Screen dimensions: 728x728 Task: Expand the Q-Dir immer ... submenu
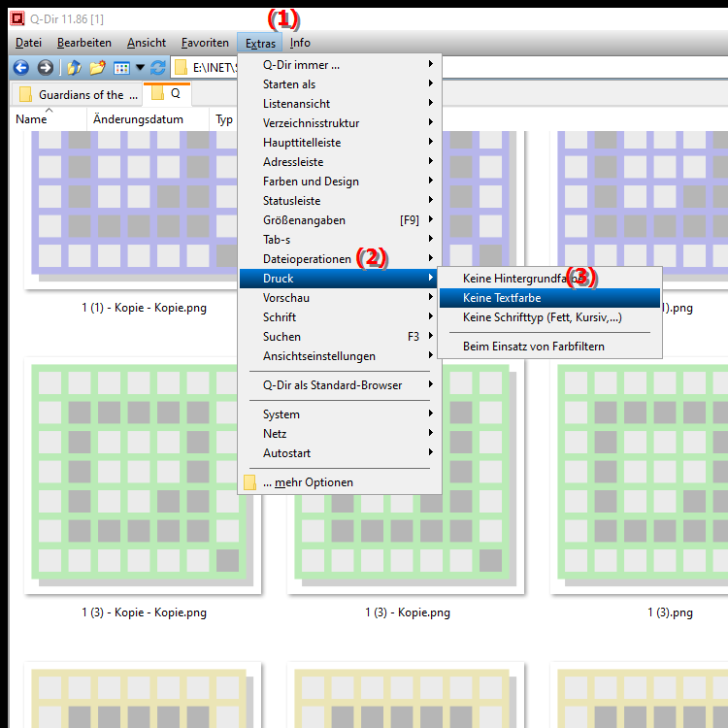coord(339,65)
